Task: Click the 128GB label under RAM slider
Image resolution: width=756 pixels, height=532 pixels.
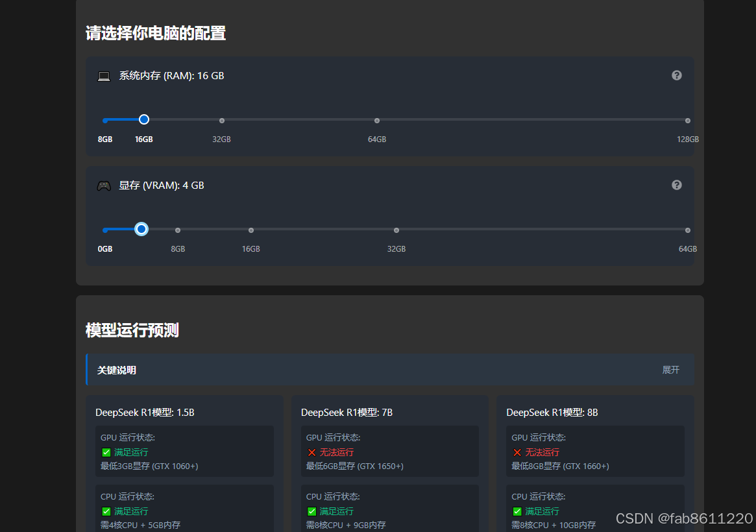Action: tap(687, 139)
